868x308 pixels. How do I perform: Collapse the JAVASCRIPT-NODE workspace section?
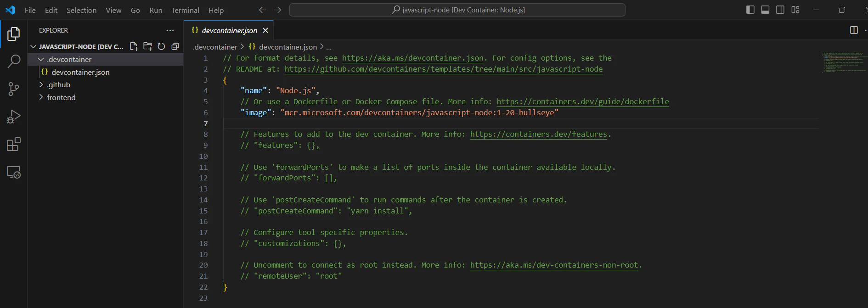33,47
